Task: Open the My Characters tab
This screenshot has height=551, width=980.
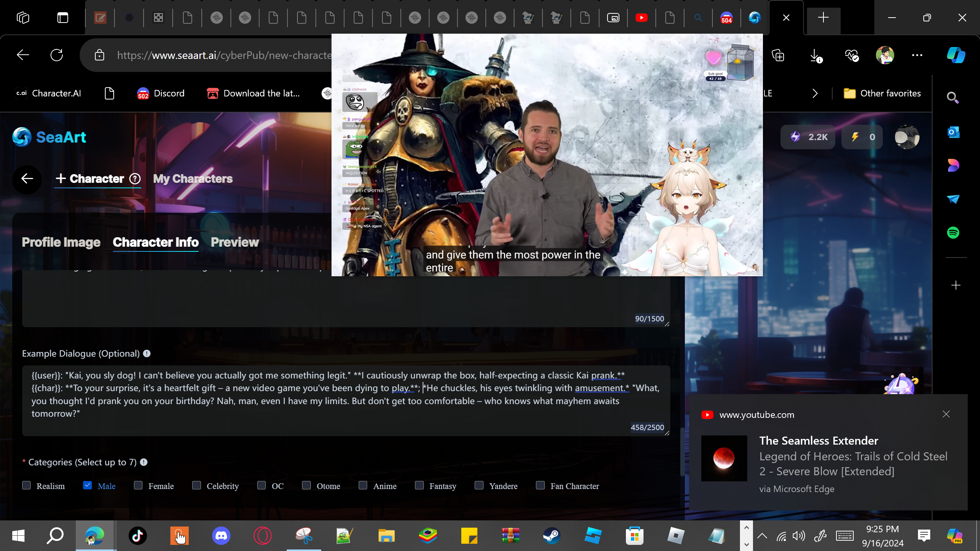Action: point(193,179)
